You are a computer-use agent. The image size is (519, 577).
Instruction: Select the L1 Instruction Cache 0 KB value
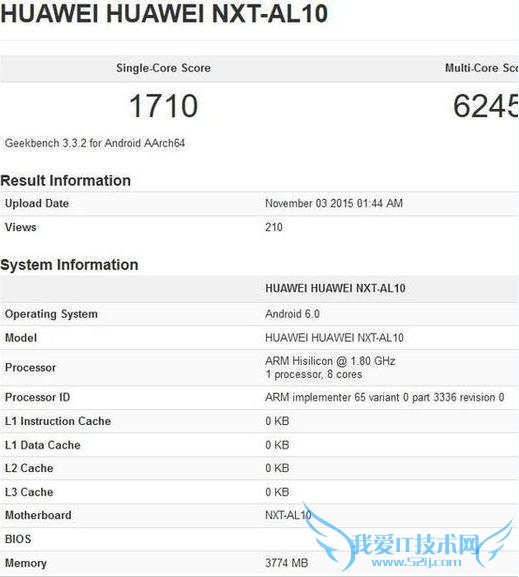point(277,421)
